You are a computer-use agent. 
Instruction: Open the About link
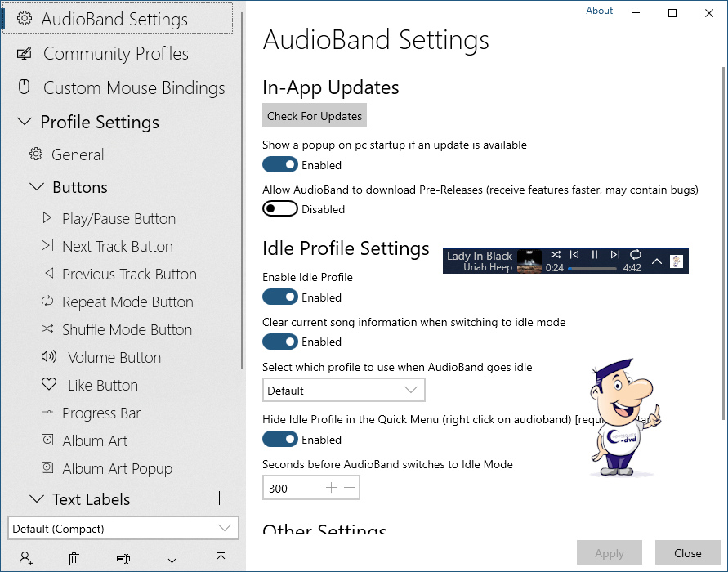(599, 11)
